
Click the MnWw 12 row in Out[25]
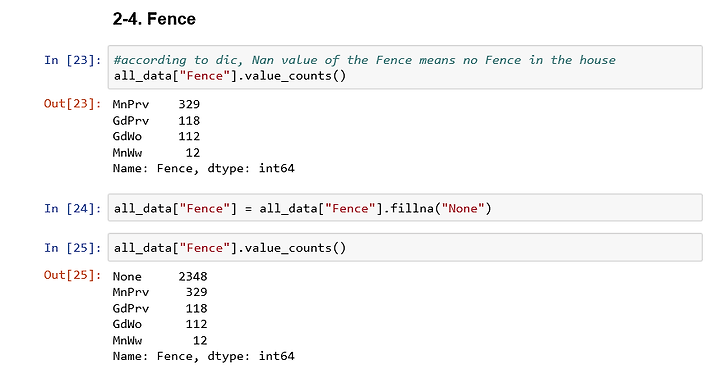160,340
